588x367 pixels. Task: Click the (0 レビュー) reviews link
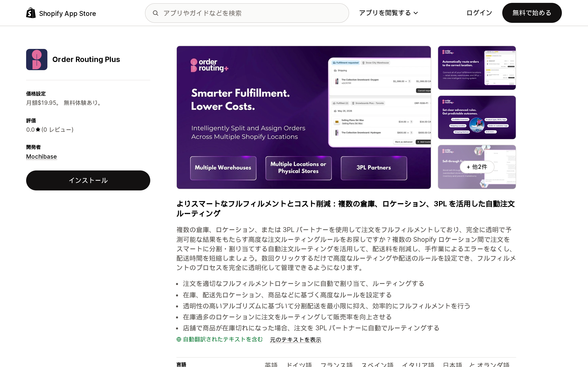(57, 130)
